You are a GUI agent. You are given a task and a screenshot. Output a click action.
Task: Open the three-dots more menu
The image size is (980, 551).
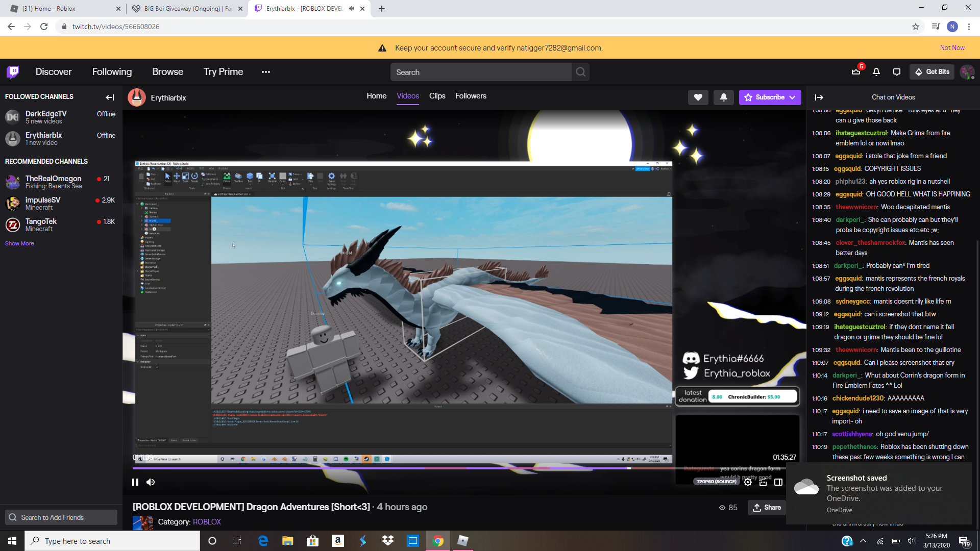(266, 72)
